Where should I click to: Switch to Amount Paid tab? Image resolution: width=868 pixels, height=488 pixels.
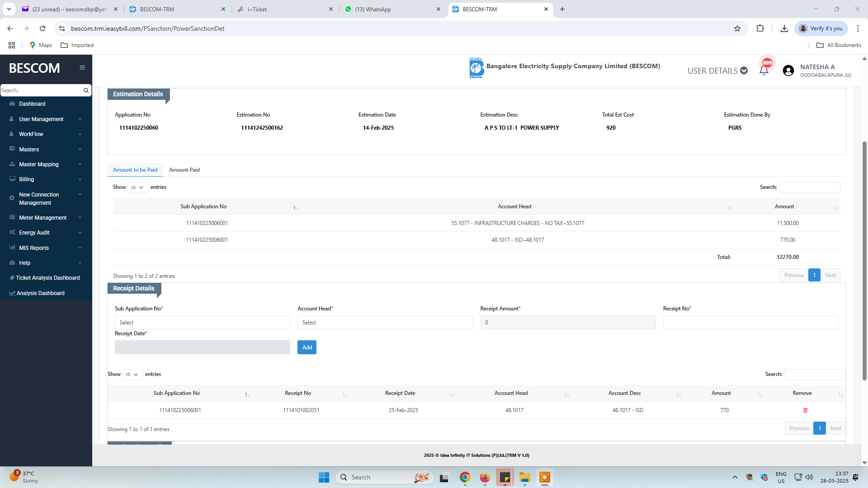(x=184, y=170)
